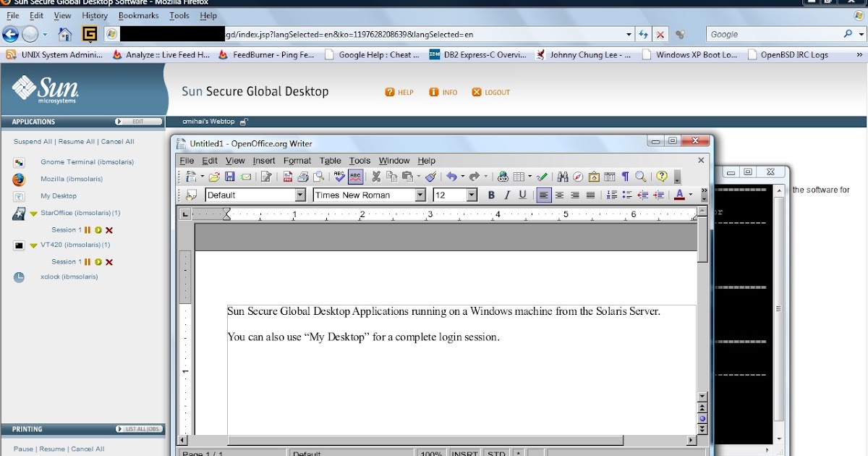Open Writer Format menu
Image resolution: width=868 pixels, height=456 pixels.
pyautogui.click(x=297, y=161)
